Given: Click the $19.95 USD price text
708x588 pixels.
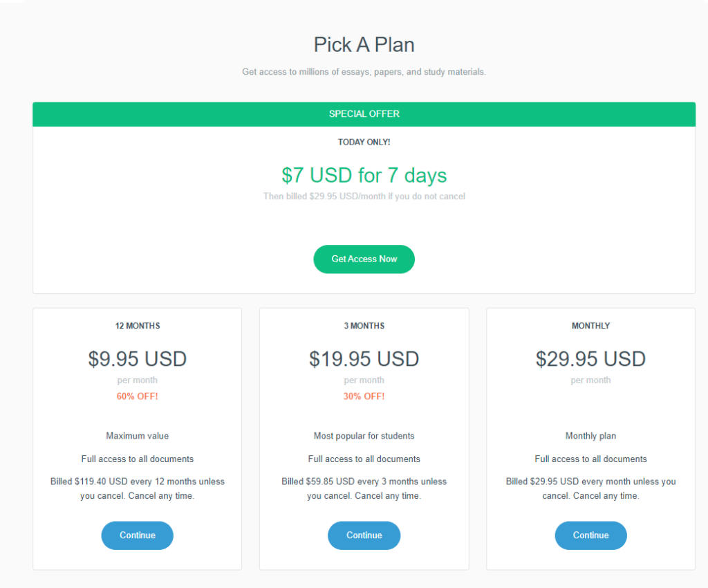Looking at the screenshot, I should click(x=364, y=358).
